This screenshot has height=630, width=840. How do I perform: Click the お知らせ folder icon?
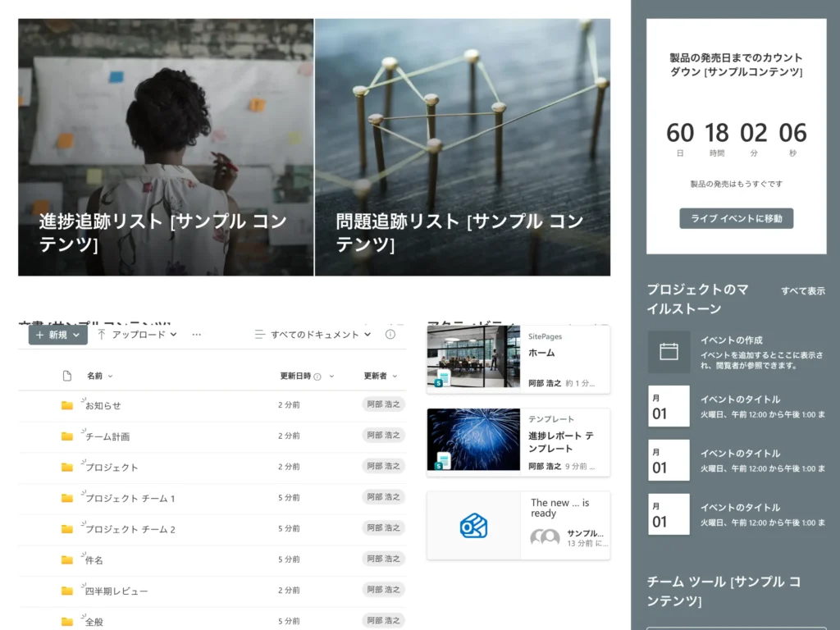(x=67, y=405)
